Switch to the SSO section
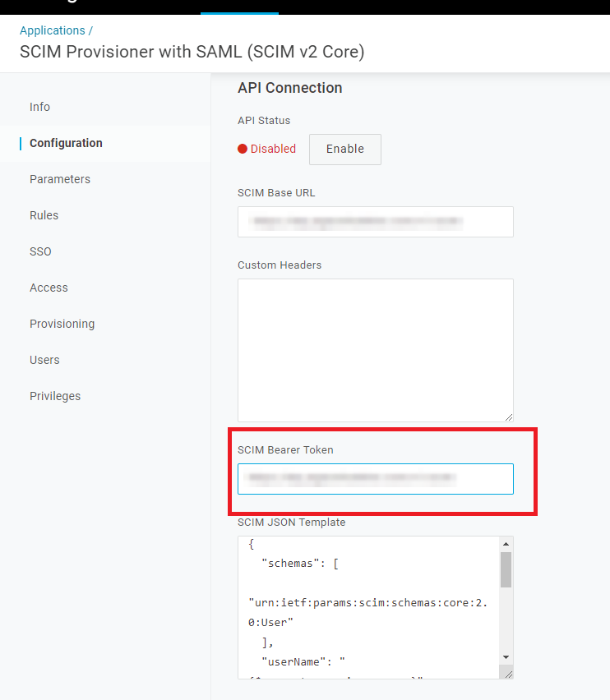This screenshot has height=700, width=610. [x=40, y=251]
